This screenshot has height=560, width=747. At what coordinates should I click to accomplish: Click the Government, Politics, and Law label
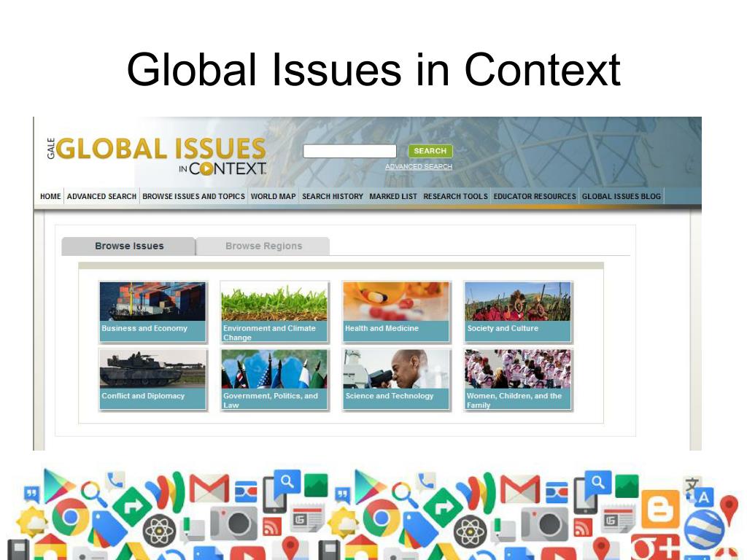(x=271, y=400)
